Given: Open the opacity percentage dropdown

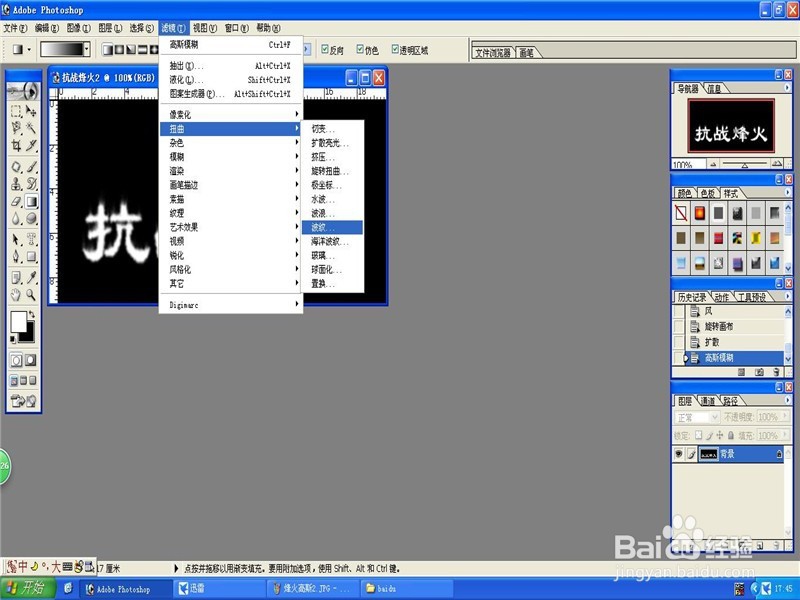Looking at the screenshot, I should [x=784, y=416].
